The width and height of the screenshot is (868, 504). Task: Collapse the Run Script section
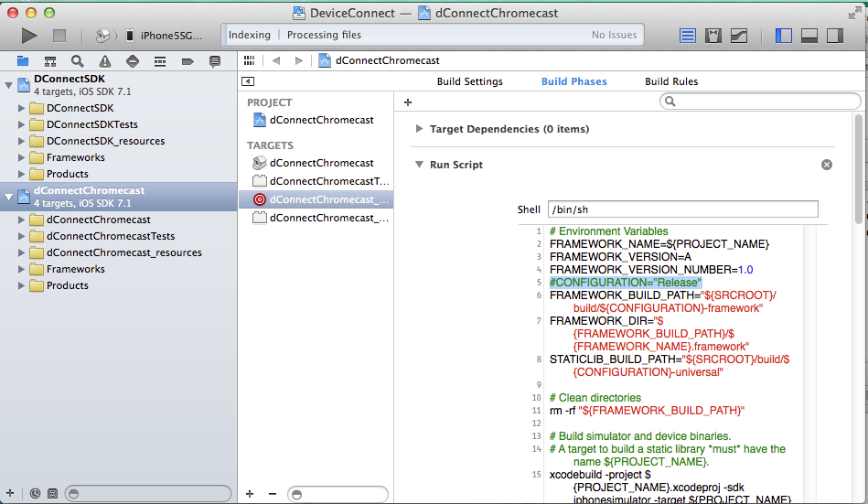pos(419,165)
